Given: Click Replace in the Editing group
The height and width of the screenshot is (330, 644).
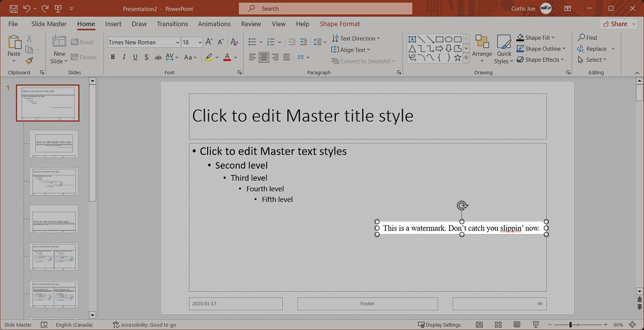Looking at the screenshot, I should click(x=596, y=49).
